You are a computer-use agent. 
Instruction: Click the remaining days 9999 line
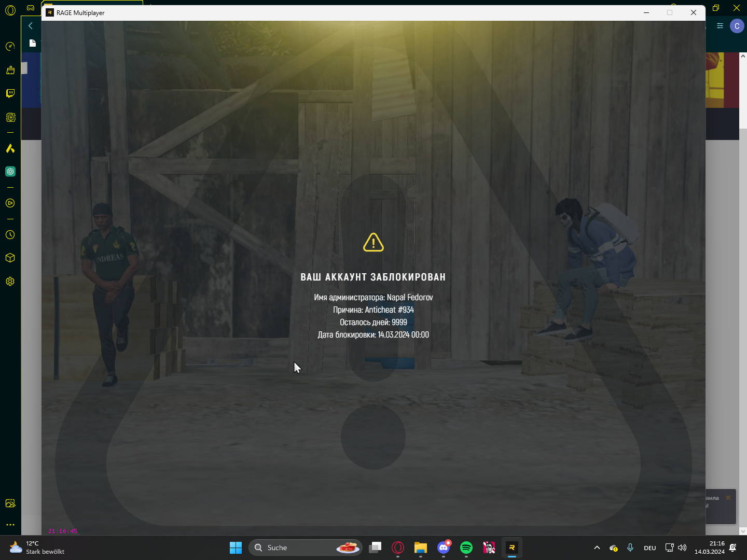click(x=374, y=322)
